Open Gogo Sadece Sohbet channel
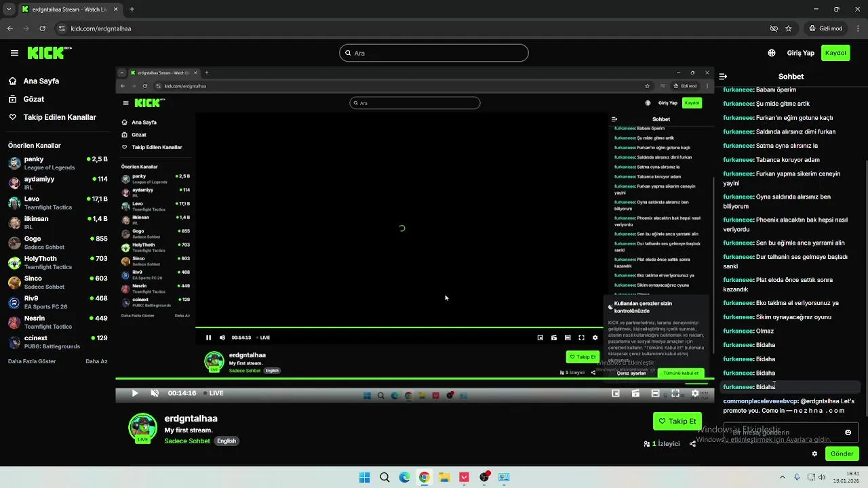 [58, 243]
